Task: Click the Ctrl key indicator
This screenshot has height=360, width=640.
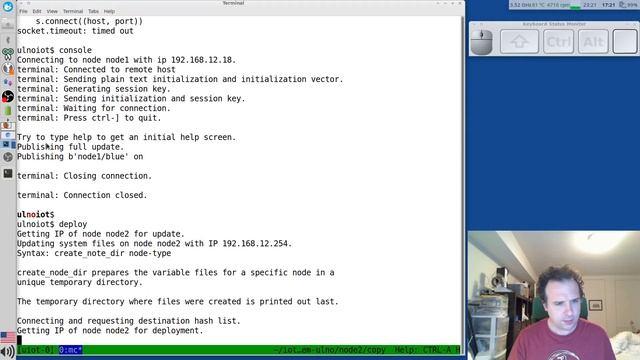Action: (x=558, y=42)
